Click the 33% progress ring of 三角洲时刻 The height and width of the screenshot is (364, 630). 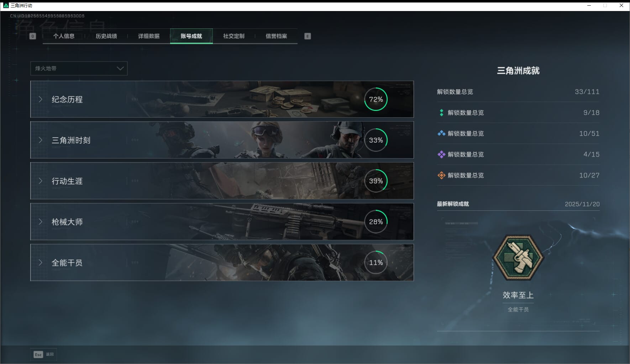tap(376, 140)
